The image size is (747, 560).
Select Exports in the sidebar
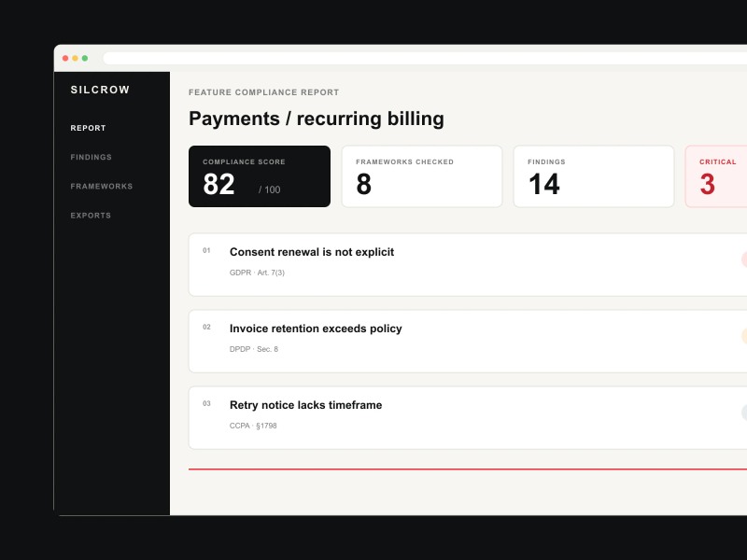(x=91, y=216)
